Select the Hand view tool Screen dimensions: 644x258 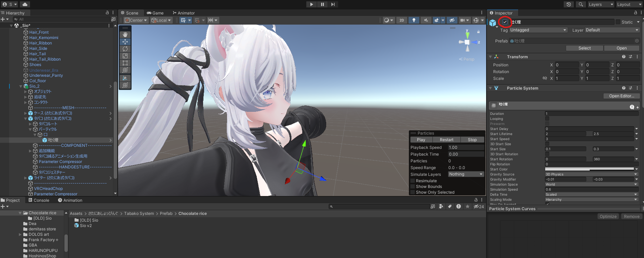(x=125, y=35)
